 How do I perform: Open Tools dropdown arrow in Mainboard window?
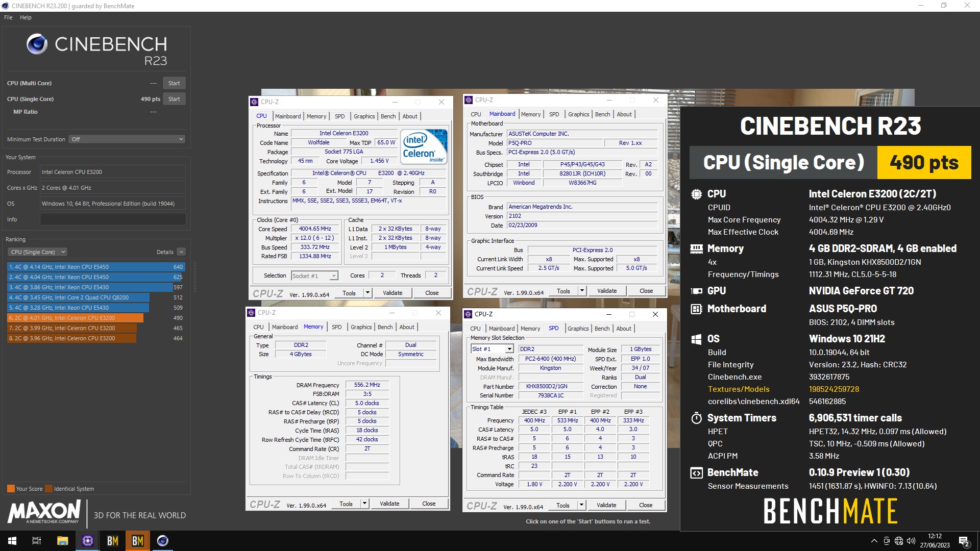click(581, 291)
